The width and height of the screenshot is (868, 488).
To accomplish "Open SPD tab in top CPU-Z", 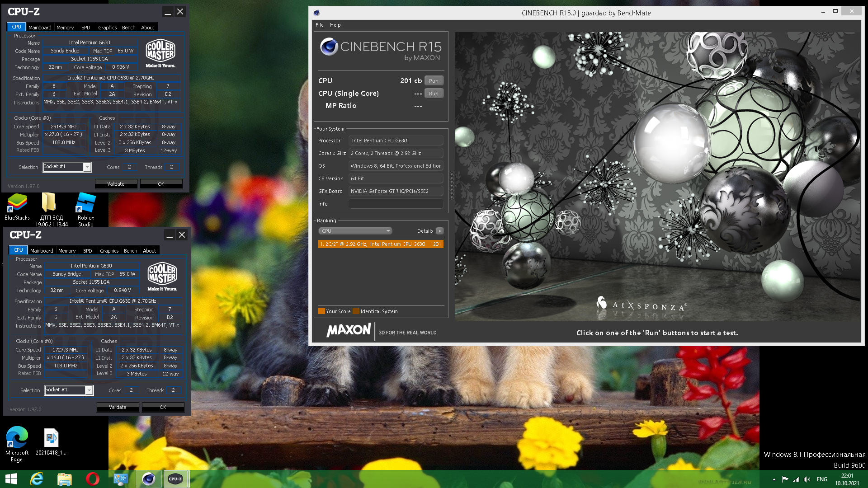I will 86,28.
